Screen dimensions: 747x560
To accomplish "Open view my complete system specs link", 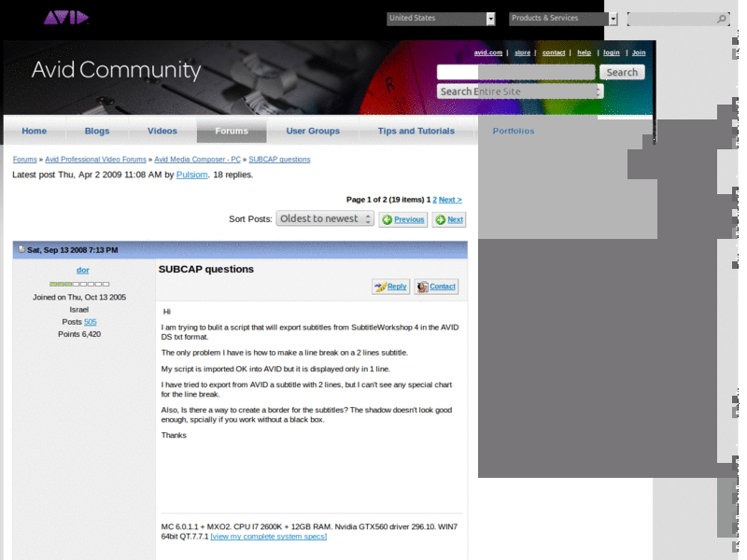I will pos(269,536).
